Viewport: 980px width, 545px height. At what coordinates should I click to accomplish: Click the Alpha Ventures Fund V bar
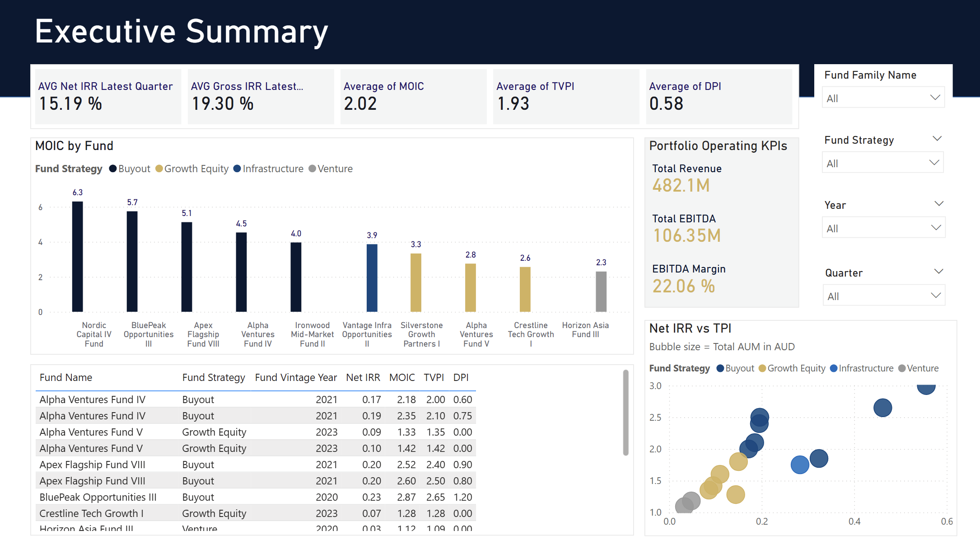pyautogui.click(x=471, y=288)
